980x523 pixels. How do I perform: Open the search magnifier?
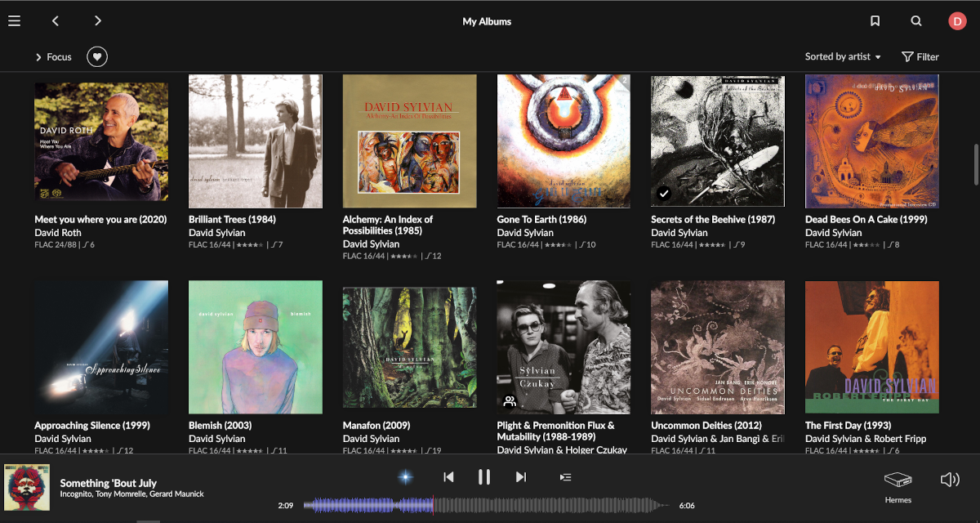pos(916,21)
